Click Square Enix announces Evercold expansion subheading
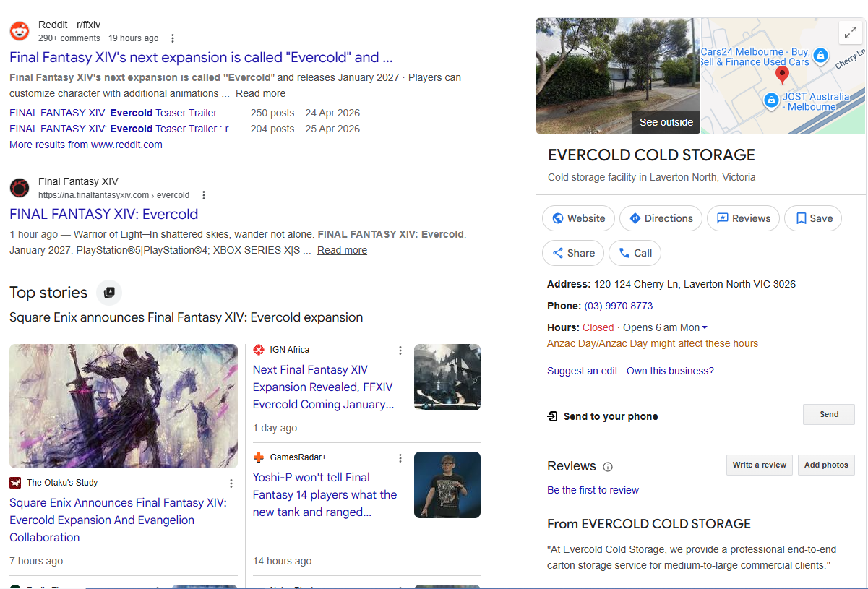The width and height of the screenshot is (868, 589). (186, 317)
